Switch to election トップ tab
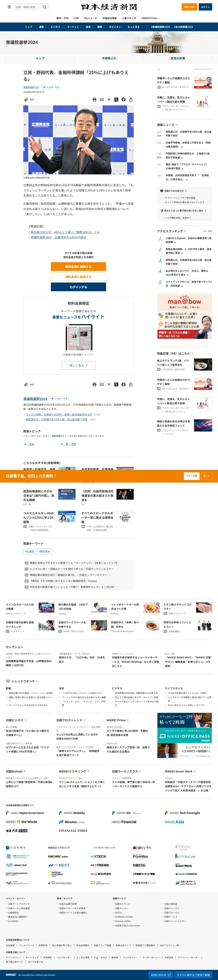Viewport: 218px width, 980px height. (40, 58)
